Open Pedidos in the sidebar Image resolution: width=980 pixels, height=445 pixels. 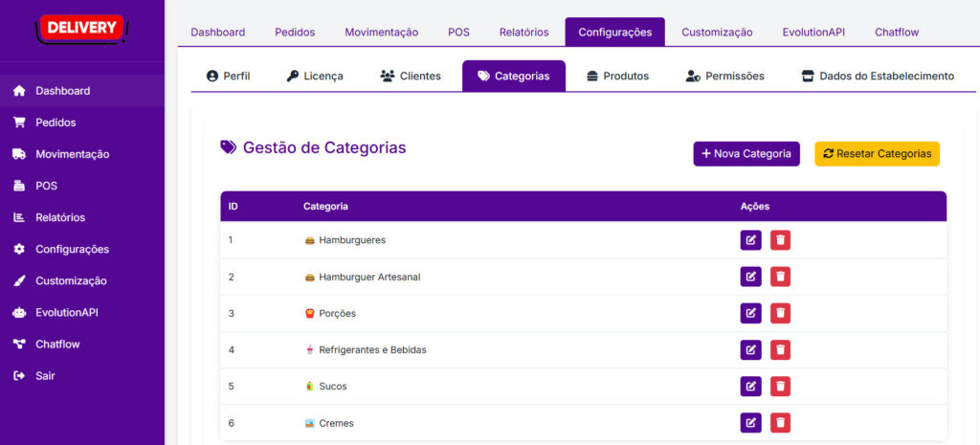tap(82, 122)
